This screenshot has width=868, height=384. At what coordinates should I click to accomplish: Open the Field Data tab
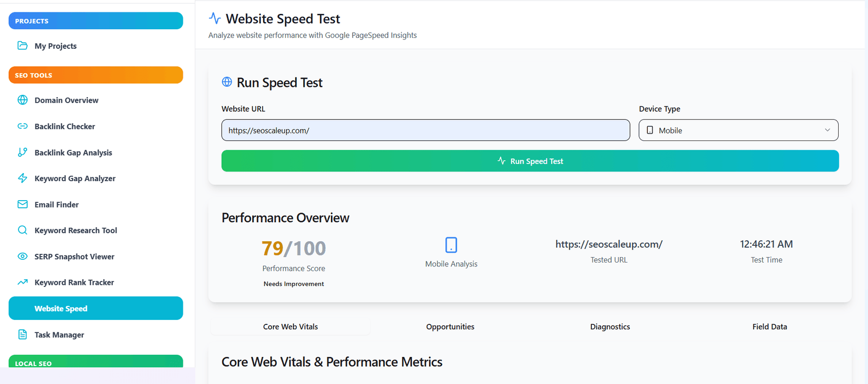click(x=770, y=327)
